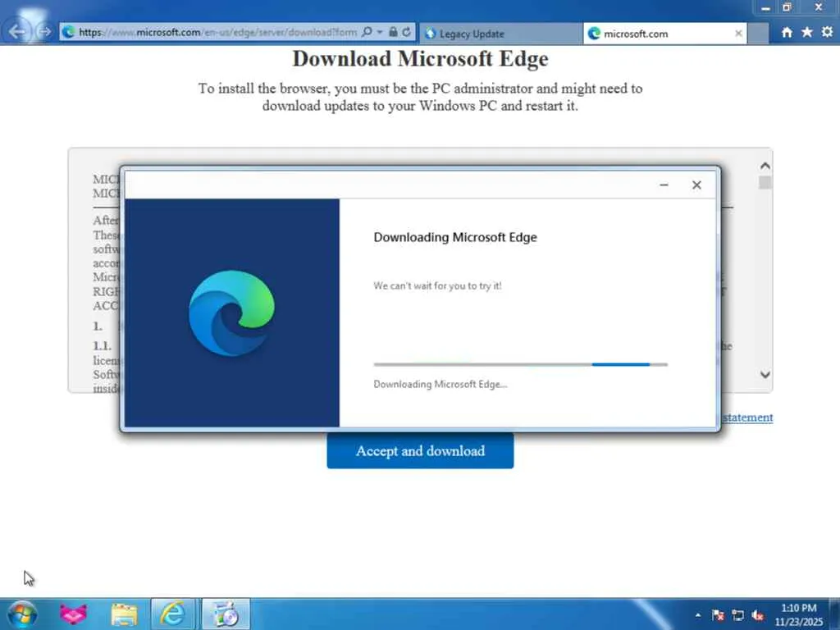This screenshot has height=630, width=840.
Task: Restore down the Internet Explorer window
Action: click(x=787, y=7)
